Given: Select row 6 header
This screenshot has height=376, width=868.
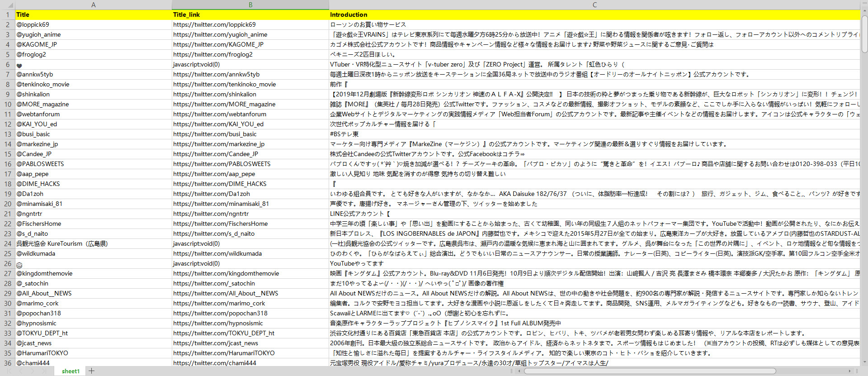Looking at the screenshot, I should click(8, 64).
